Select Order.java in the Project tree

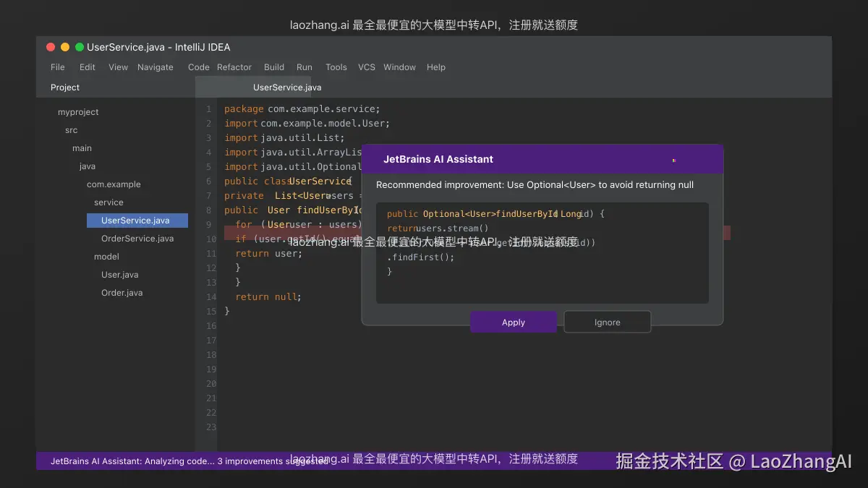click(123, 292)
